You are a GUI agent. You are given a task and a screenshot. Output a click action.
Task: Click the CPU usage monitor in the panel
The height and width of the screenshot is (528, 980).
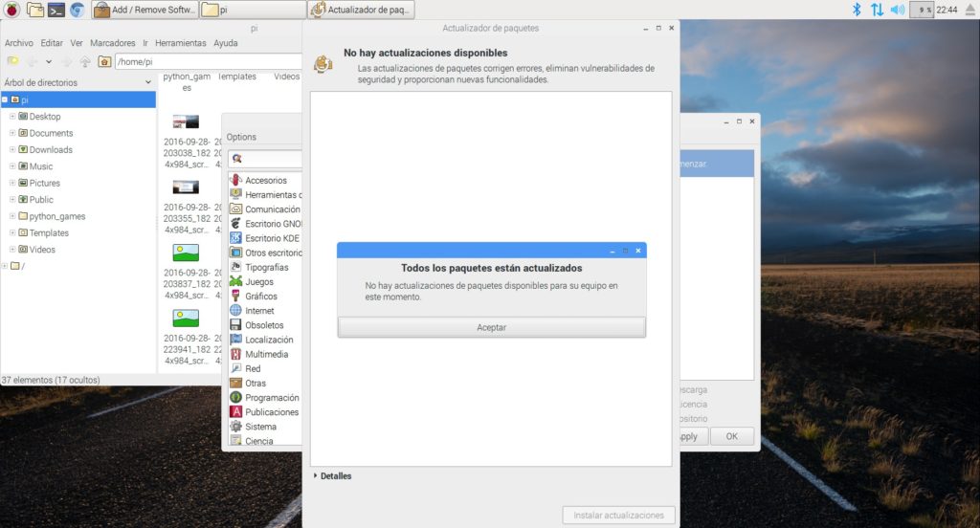[922, 10]
